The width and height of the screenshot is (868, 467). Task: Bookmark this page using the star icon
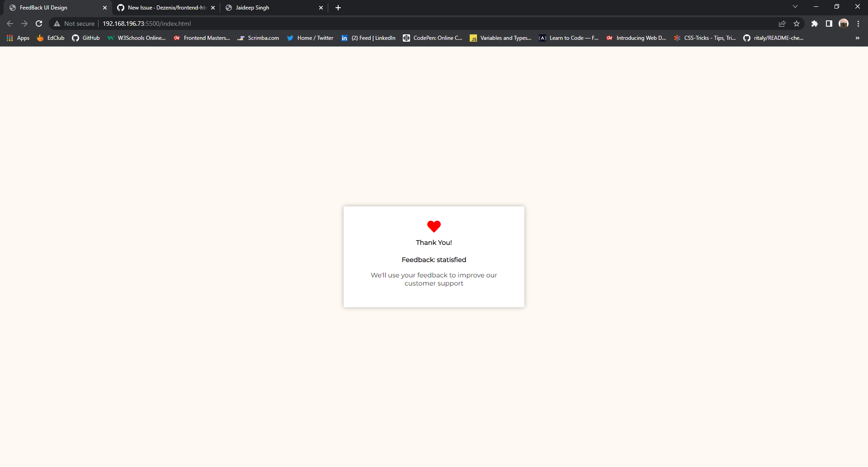tap(797, 24)
